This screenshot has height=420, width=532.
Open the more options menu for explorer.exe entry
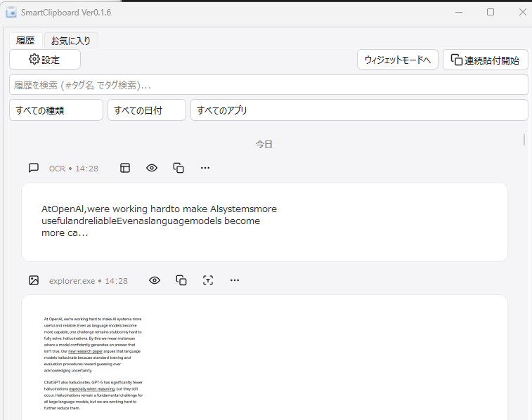[235, 280]
